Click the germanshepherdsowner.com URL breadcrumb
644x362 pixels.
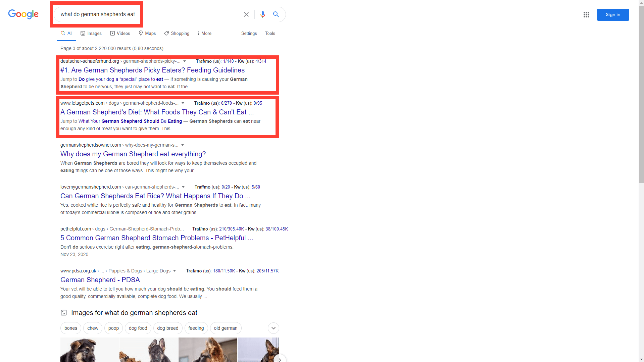click(119, 145)
